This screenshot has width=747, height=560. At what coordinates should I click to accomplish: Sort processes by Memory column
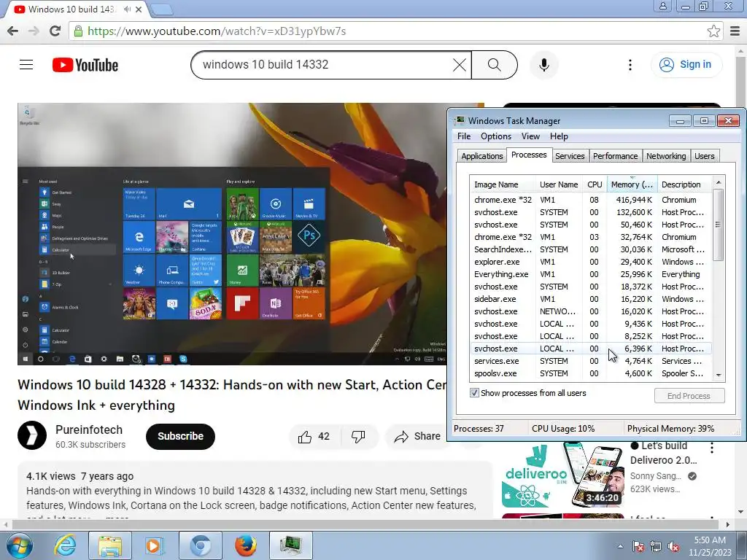[632, 184]
